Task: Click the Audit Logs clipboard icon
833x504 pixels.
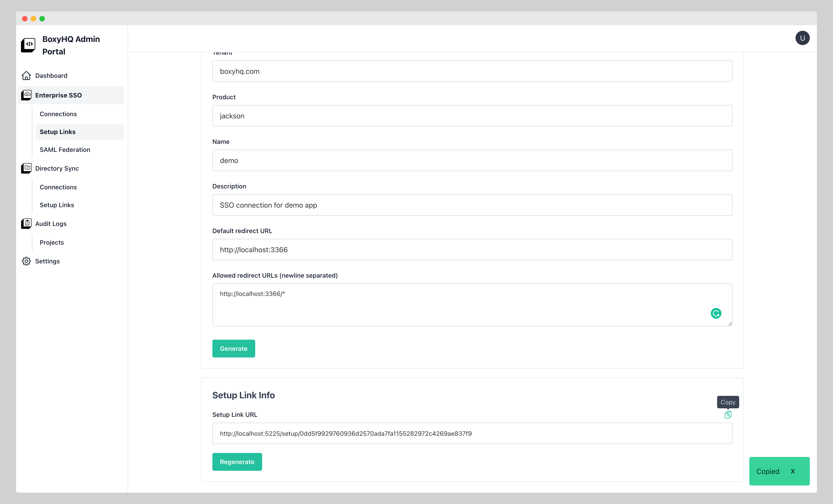Action: [x=26, y=223]
